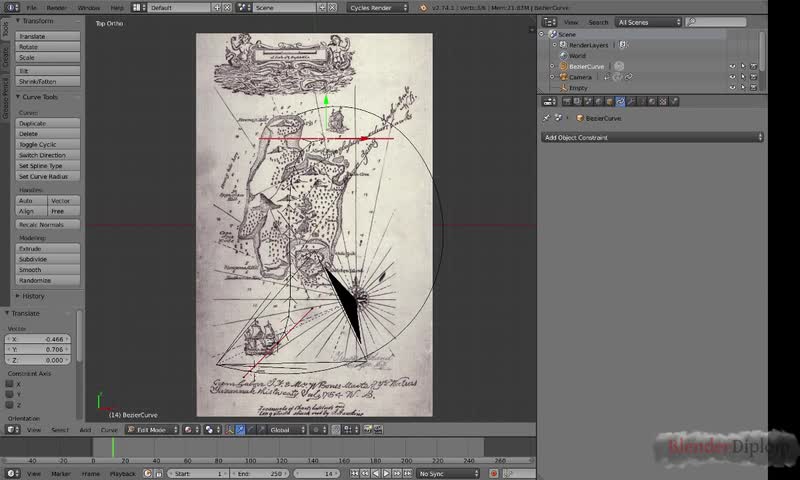
Task: Click the Start frame field
Action: pyautogui.click(x=198, y=474)
